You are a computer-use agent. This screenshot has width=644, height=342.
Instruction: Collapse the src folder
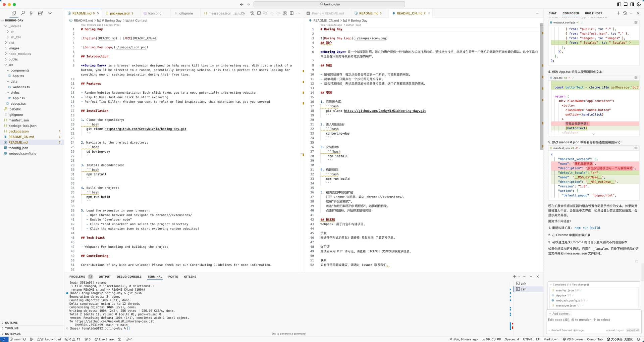pyautogui.click(x=32, y=65)
